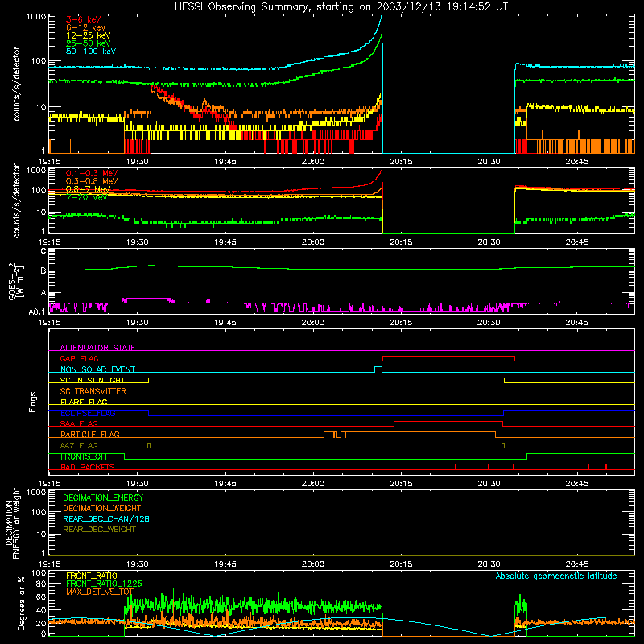Screen dimensions: 644x644
Task: Click the 3-6 keV legend label
Action: [x=83, y=19]
